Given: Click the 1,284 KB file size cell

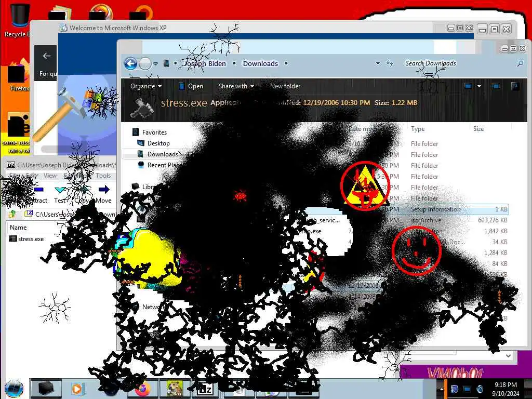Looking at the screenshot, I should pyautogui.click(x=496, y=253).
